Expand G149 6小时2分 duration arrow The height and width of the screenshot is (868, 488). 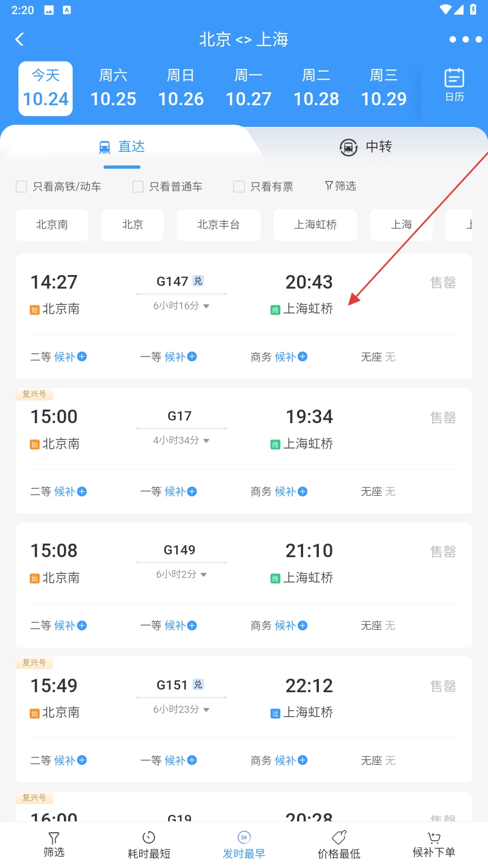[x=203, y=575]
